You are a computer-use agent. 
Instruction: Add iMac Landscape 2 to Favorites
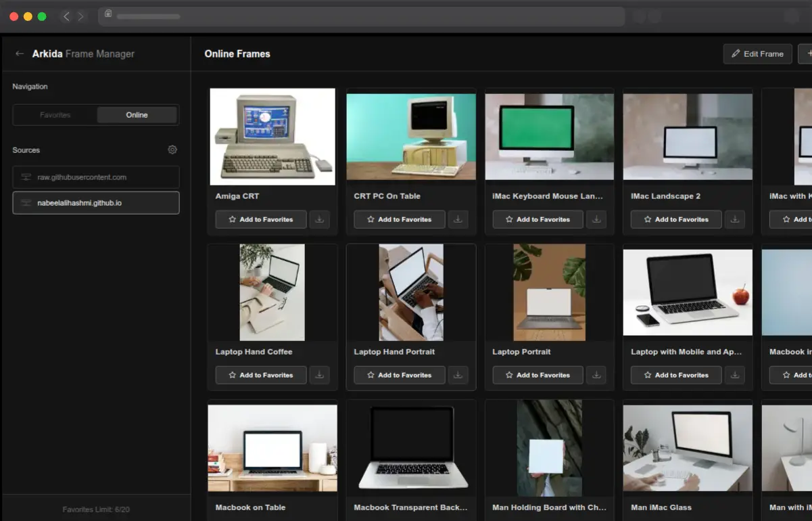676,219
